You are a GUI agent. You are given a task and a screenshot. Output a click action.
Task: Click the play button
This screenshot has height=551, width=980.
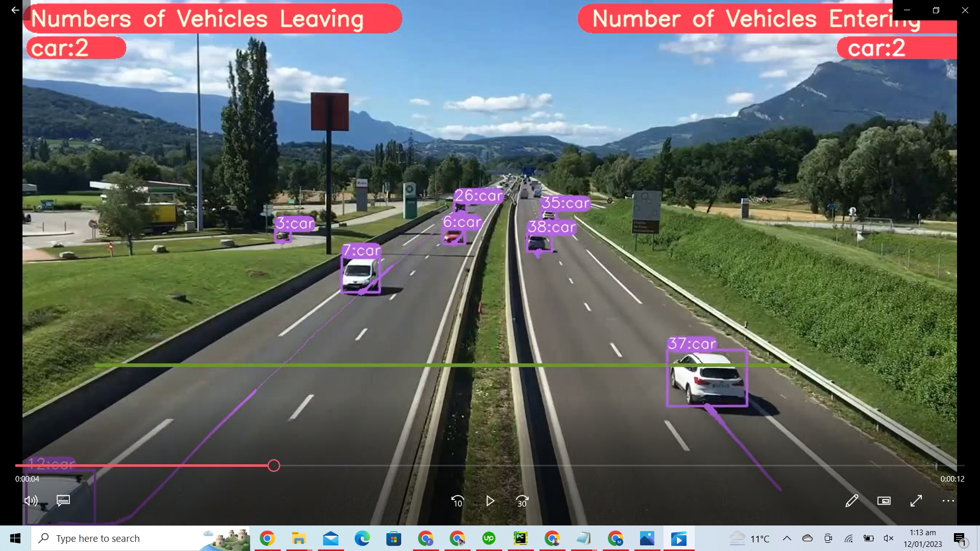[x=490, y=501]
